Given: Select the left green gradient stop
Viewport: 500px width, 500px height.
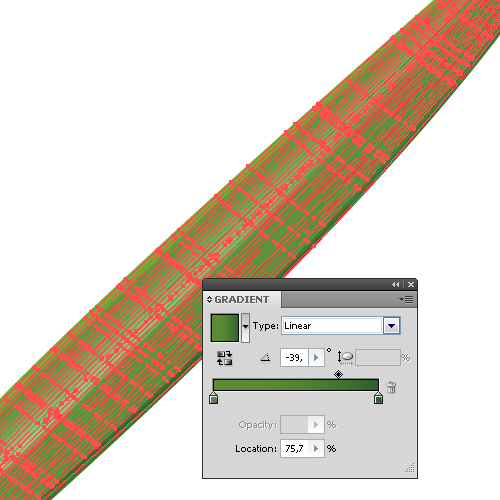Looking at the screenshot, I should (213, 398).
